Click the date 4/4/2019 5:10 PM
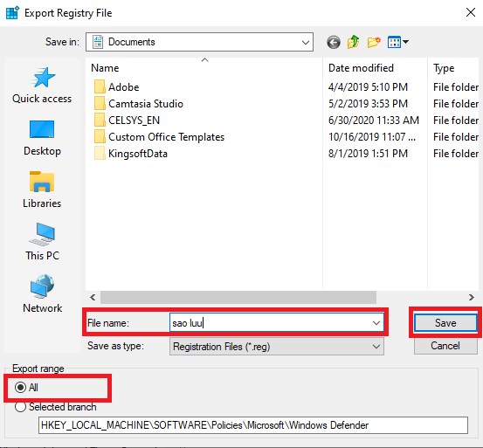483x448 pixels. pyautogui.click(x=368, y=87)
